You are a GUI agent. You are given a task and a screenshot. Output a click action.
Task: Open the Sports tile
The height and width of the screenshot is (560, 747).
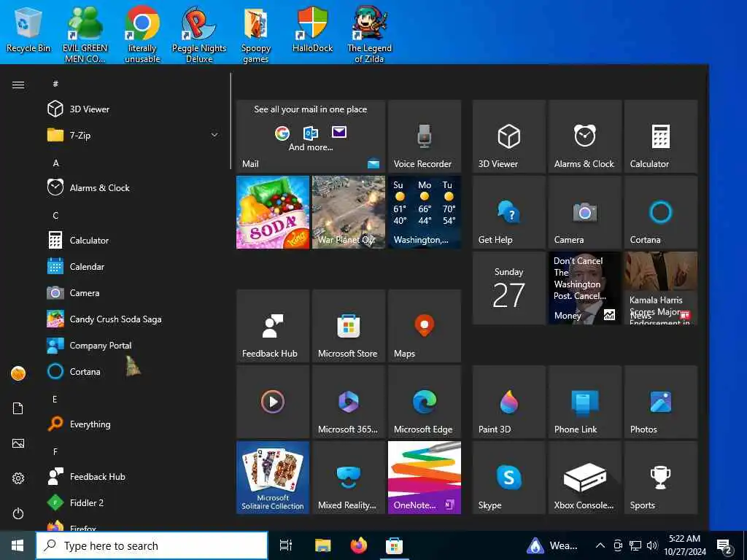(x=661, y=477)
